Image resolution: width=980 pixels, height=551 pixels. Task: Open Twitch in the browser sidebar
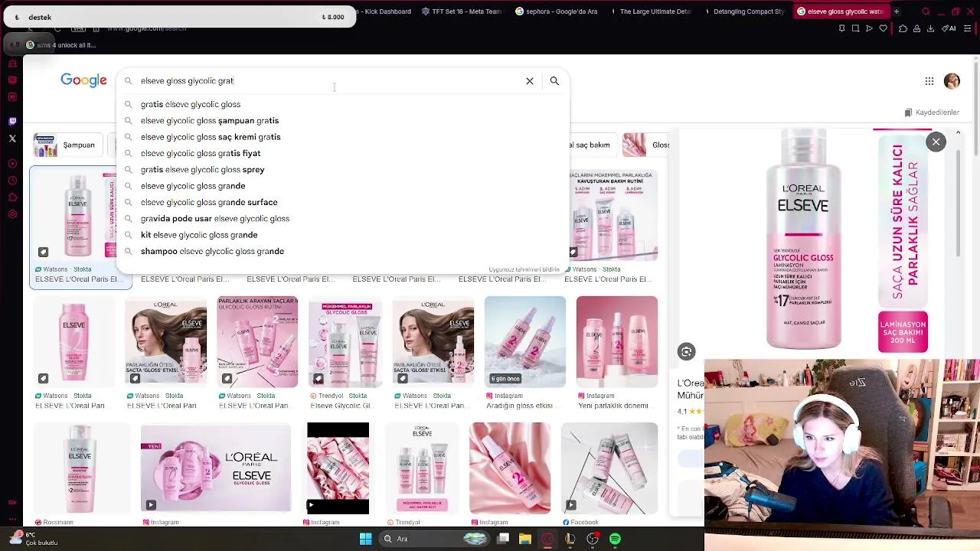pyautogui.click(x=12, y=121)
